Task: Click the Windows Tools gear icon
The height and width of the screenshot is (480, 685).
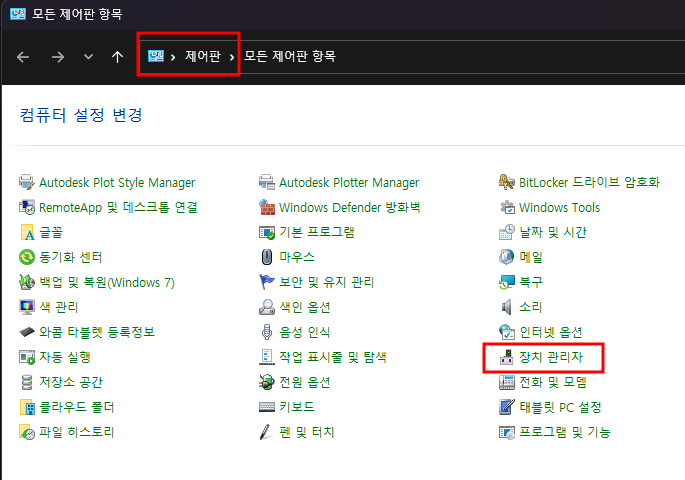Action: tap(506, 207)
